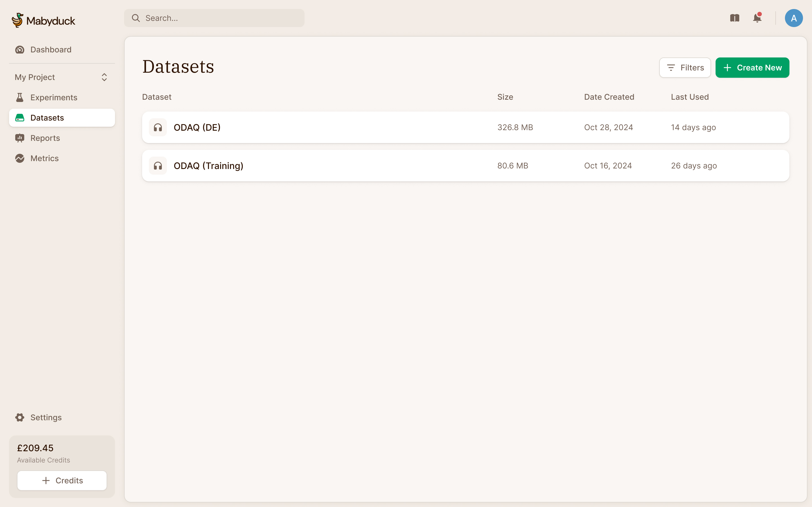812x507 pixels.
Task: Click the Experiments flask icon
Action: click(x=20, y=97)
